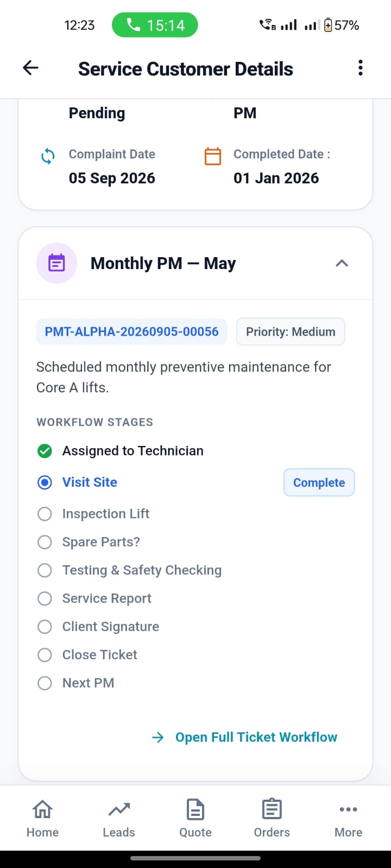This screenshot has height=868, width=391.
Task: Open the More tab
Action: (348, 819)
